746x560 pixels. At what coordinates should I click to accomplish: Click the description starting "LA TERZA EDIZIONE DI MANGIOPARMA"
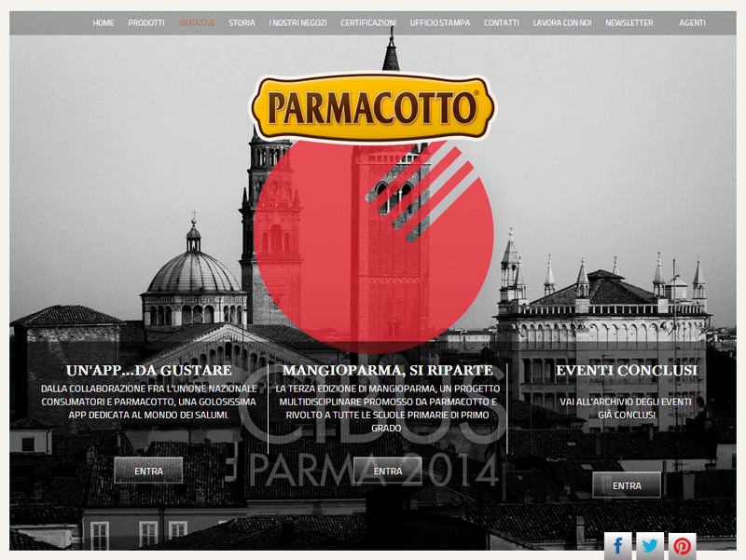(388, 408)
